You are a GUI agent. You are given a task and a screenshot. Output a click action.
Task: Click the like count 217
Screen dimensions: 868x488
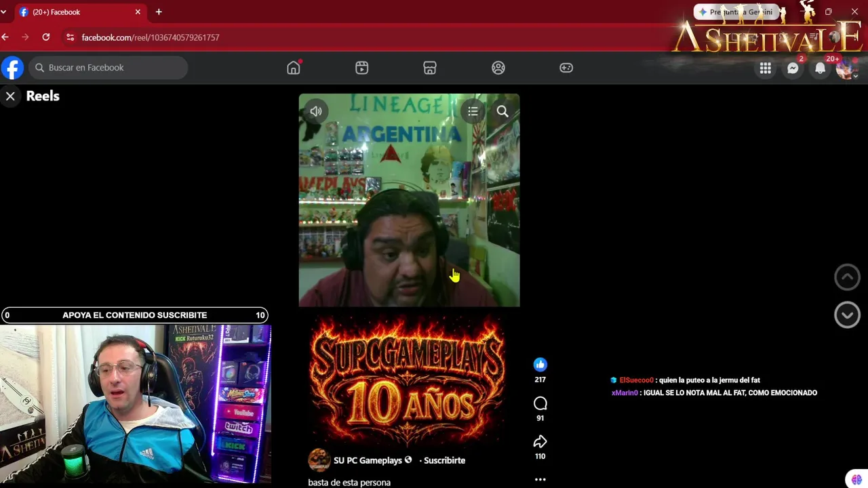pyautogui.click(x=540, y=380)
